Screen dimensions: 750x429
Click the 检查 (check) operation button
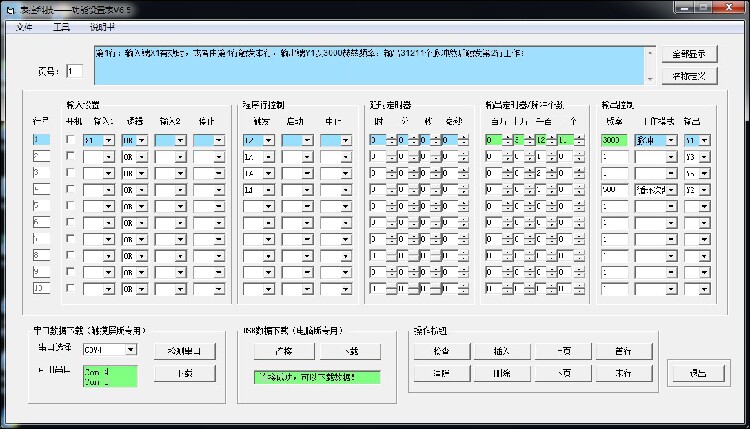[442, 351]
